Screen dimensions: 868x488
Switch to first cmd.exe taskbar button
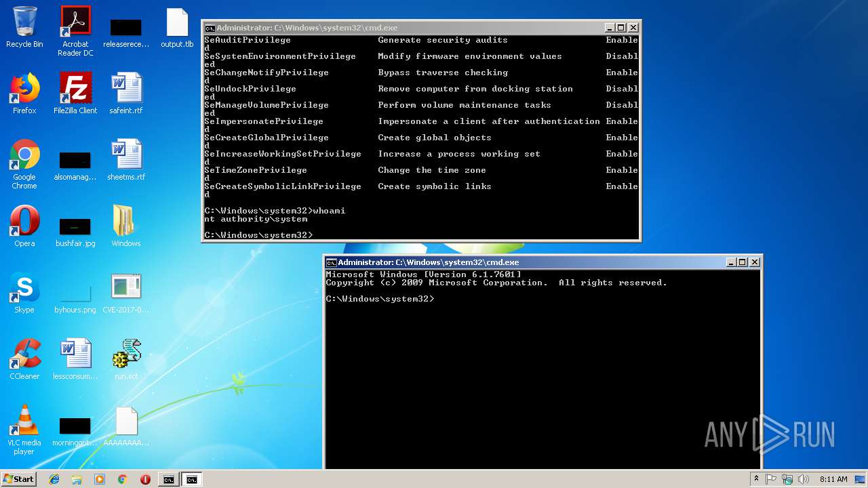[x=168, y=479]
